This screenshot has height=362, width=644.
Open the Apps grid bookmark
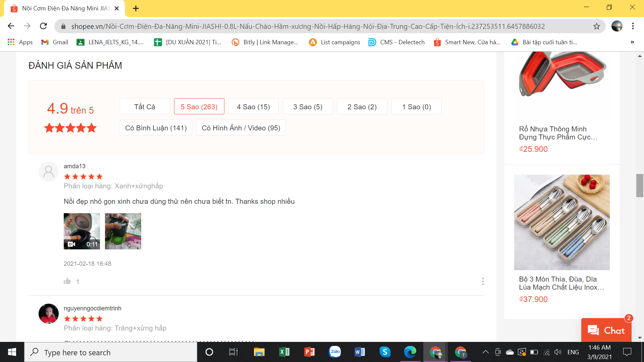(x=20, y=42)
